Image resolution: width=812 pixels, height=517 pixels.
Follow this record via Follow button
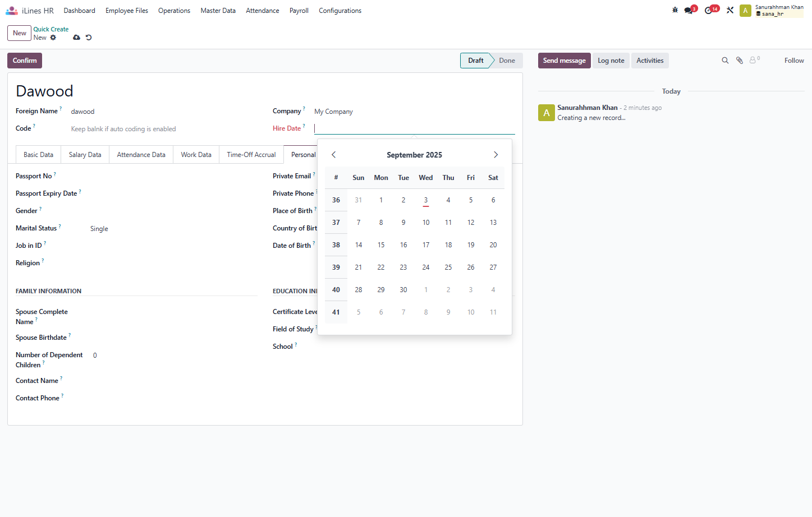coord(794,61)
